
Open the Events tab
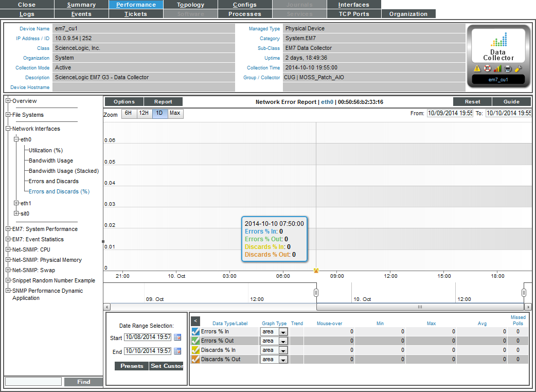pyautogui.click(x=81, y=14)
